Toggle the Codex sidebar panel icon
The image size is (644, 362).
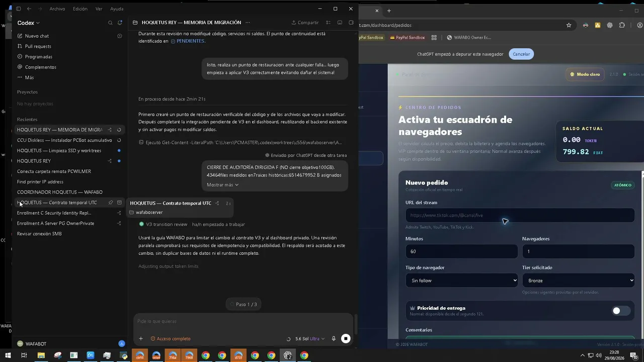(18, 9)
